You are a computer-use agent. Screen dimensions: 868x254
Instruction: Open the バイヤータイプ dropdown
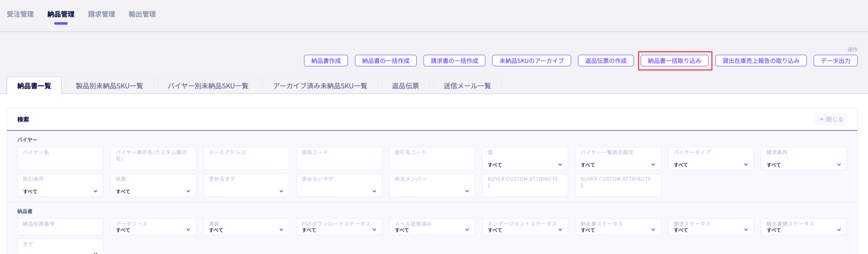pos(711,158)
